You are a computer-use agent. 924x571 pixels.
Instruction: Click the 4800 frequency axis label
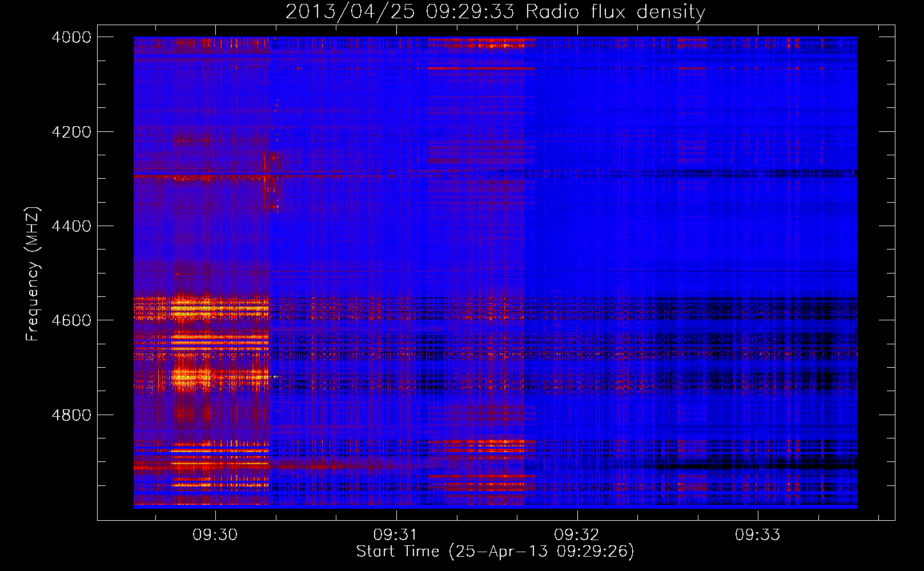tap(71, 415)
